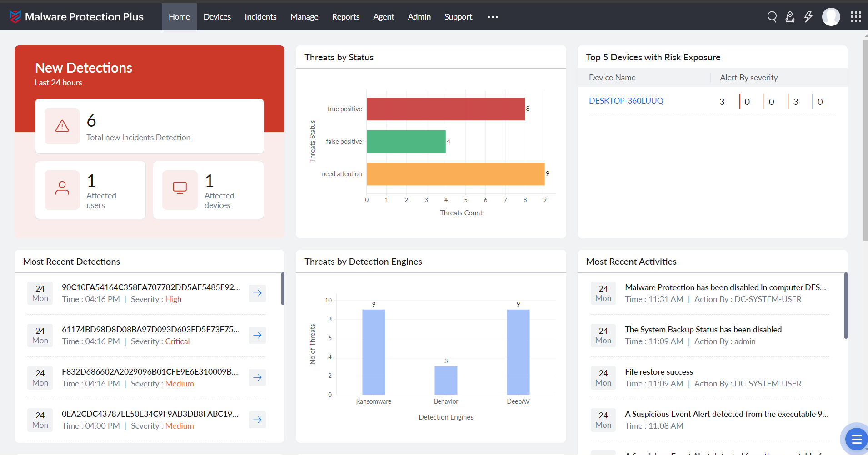The height and width of the screenshot is (455, 868).
Task: Click the floating menu button bottom right
Action: (x=856, y=439)
